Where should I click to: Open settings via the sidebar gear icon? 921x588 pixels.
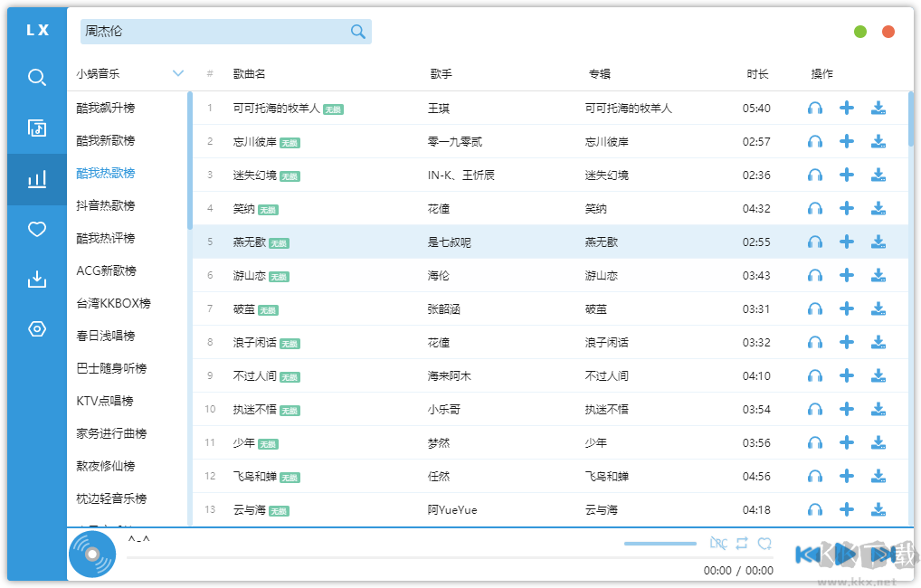(x=36, y=328)
